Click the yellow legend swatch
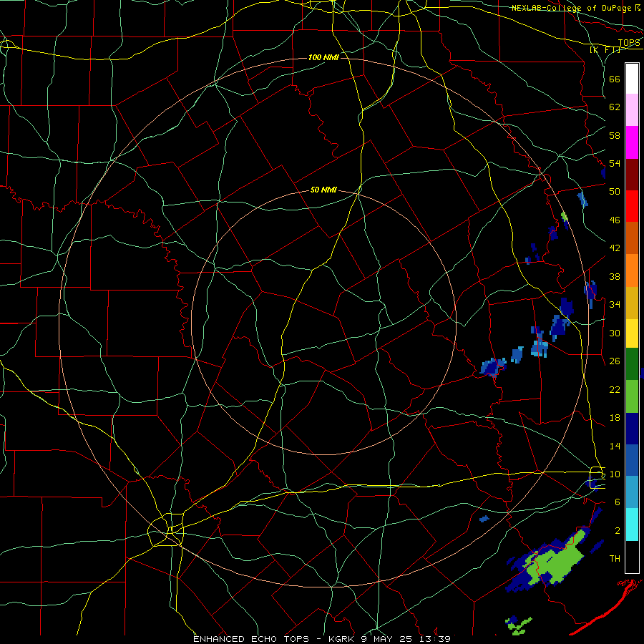This screenshot has height=644, width=644. tap(632, 333)
